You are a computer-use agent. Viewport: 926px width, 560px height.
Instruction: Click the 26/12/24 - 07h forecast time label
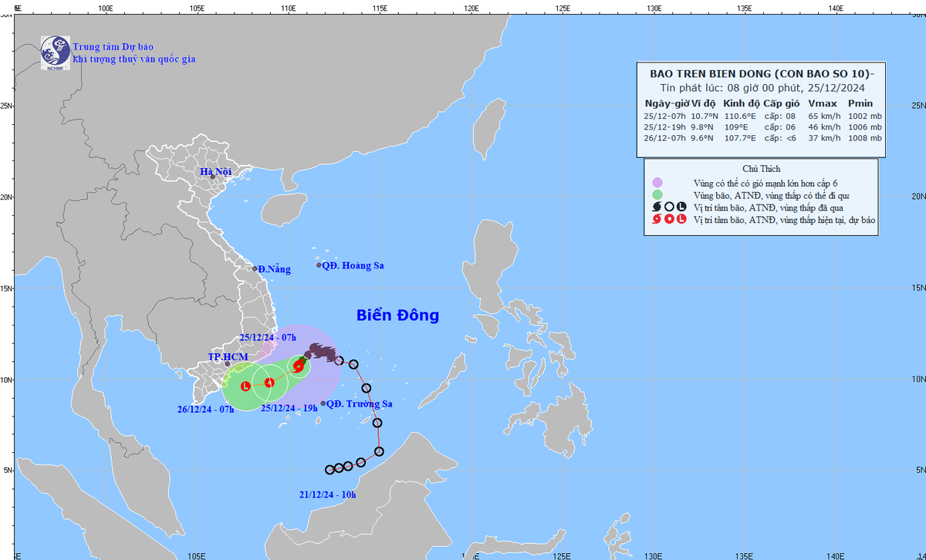204,409
